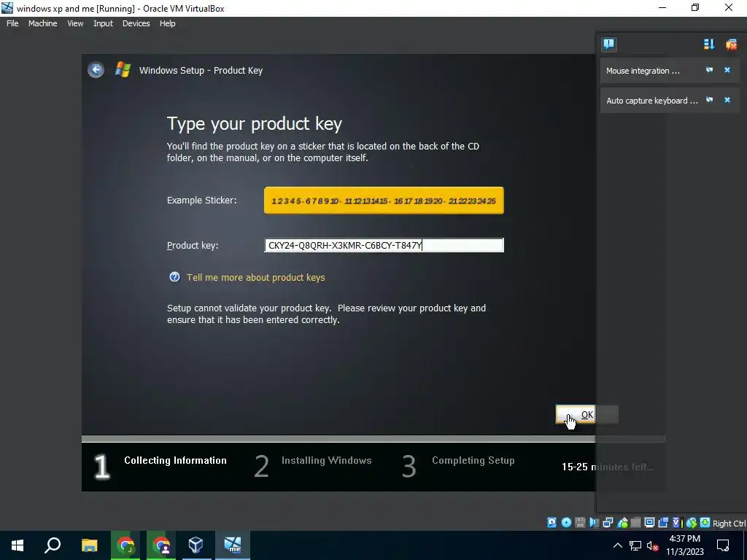Click the mouse integration status icon
747x560 pixels.
[692, 522]
